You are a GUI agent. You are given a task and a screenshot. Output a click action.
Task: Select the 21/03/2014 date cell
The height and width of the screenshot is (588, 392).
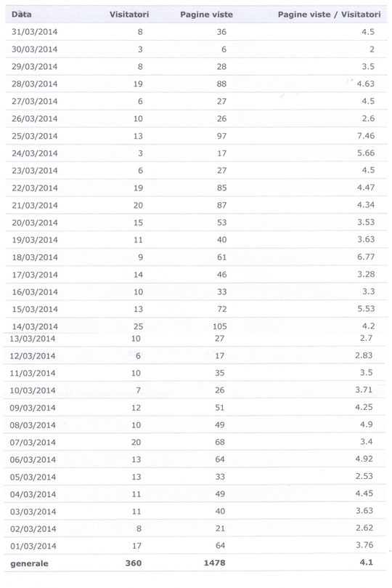tap(35, 205)
